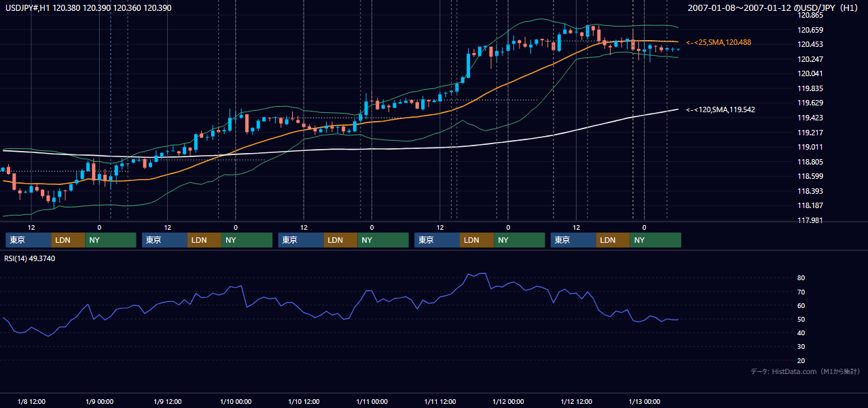This screenshot has width=868, height=408.
Task: Click the 1/11 12:00 time axis label
Action: (x=439, y=402)
